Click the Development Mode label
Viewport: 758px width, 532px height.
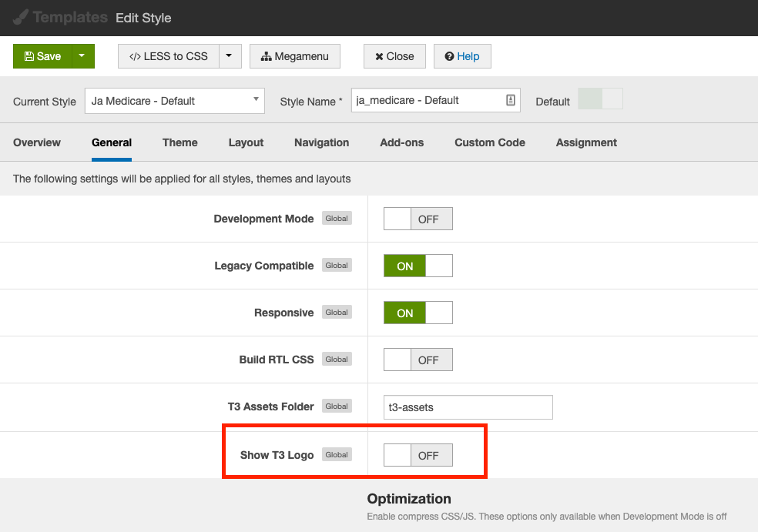263,219
